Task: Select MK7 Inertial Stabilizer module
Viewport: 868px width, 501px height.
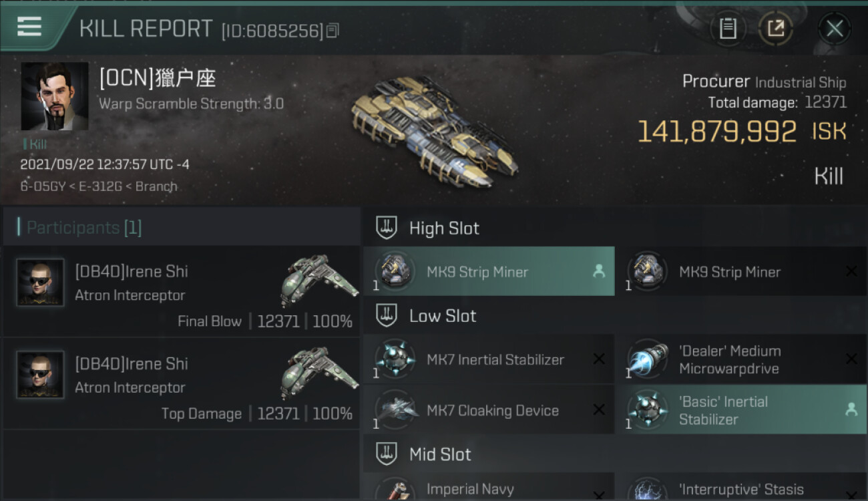Action: (x=489, y=359)
